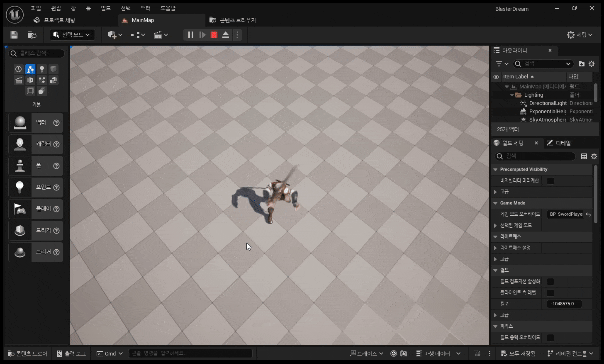Switch to the Details panel tab
Viewport: 604px width, 364px height.
pos(559,143)
